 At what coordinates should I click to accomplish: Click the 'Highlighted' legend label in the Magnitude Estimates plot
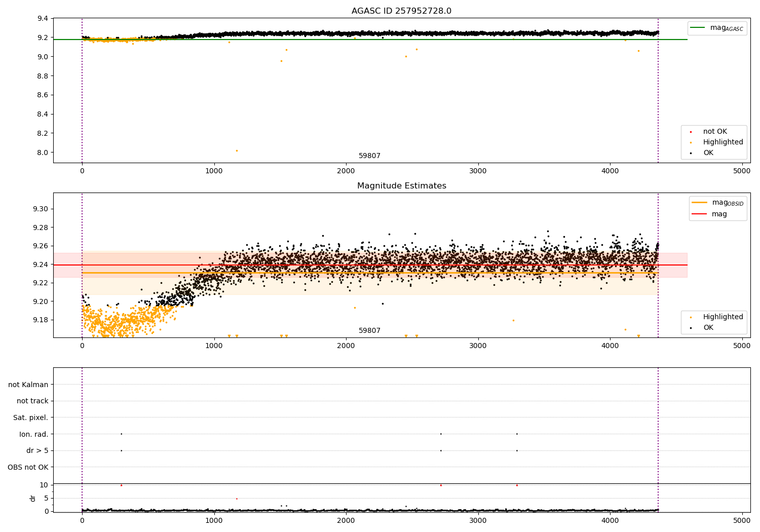(723, 317)
